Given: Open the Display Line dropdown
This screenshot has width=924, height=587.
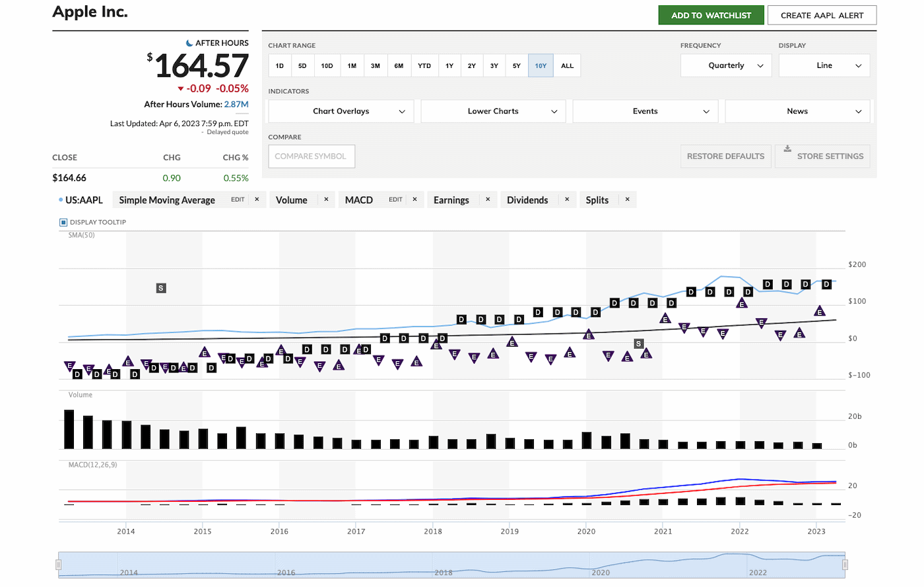Looking at the screenshot, I should pyautogui.click(x=824, y=65).
